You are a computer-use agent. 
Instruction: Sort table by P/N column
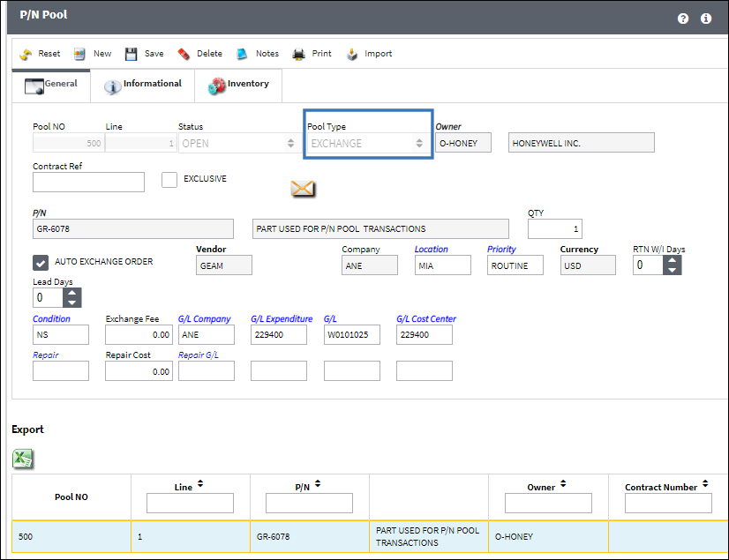tap(318, 484)
